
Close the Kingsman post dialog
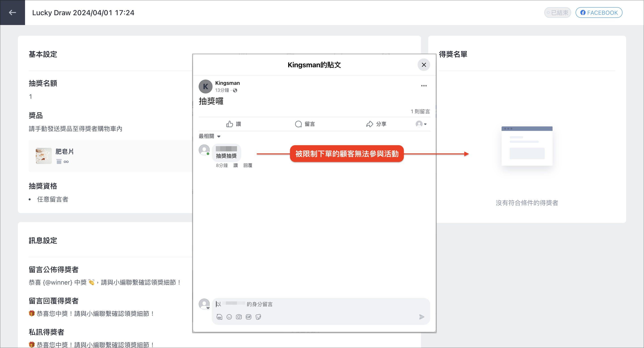coord(424,65)
